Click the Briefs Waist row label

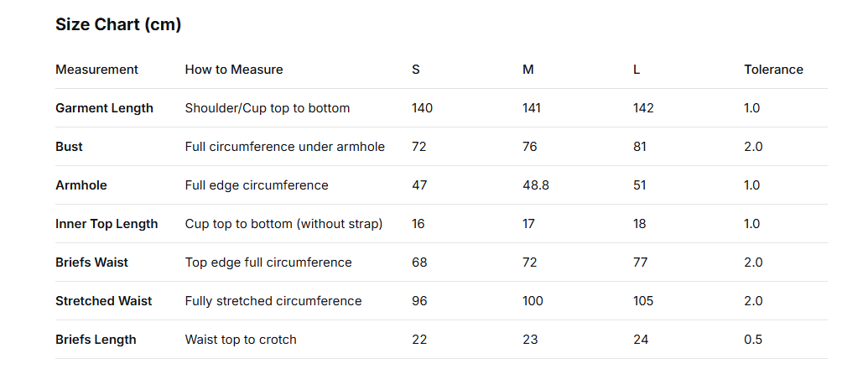(x=91, y=262)
